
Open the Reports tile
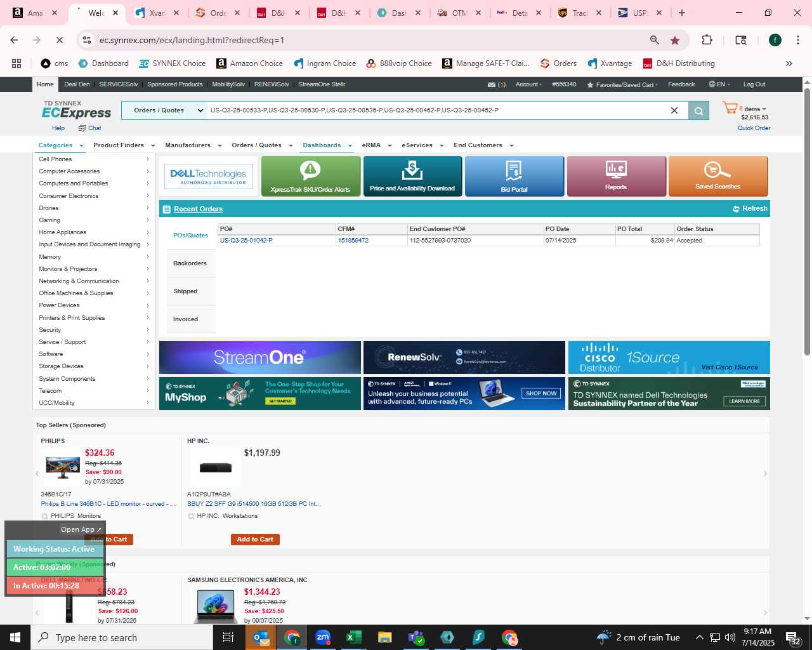(x=616, y=176)
